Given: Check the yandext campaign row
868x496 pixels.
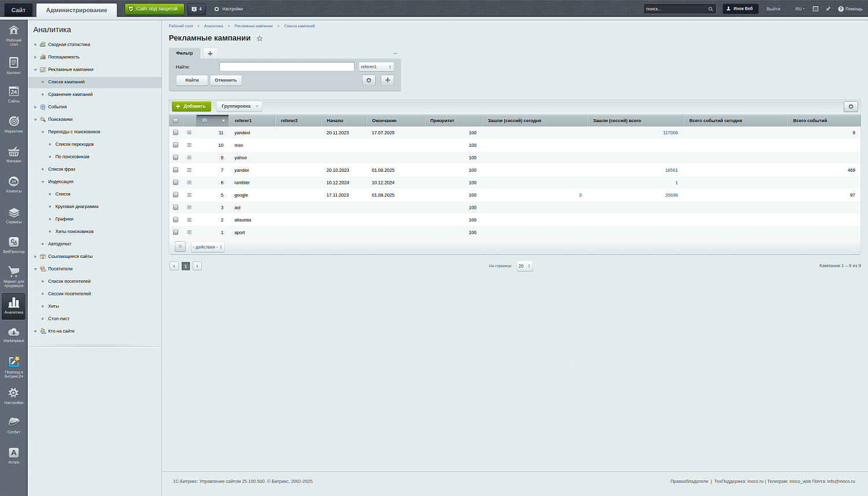Looking at the screenshot, I should [x=176, y=133].
